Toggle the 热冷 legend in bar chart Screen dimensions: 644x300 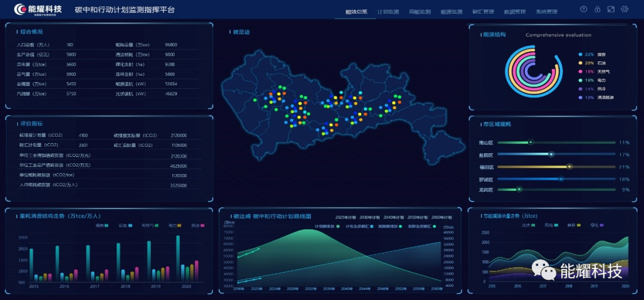click(198, 226)
